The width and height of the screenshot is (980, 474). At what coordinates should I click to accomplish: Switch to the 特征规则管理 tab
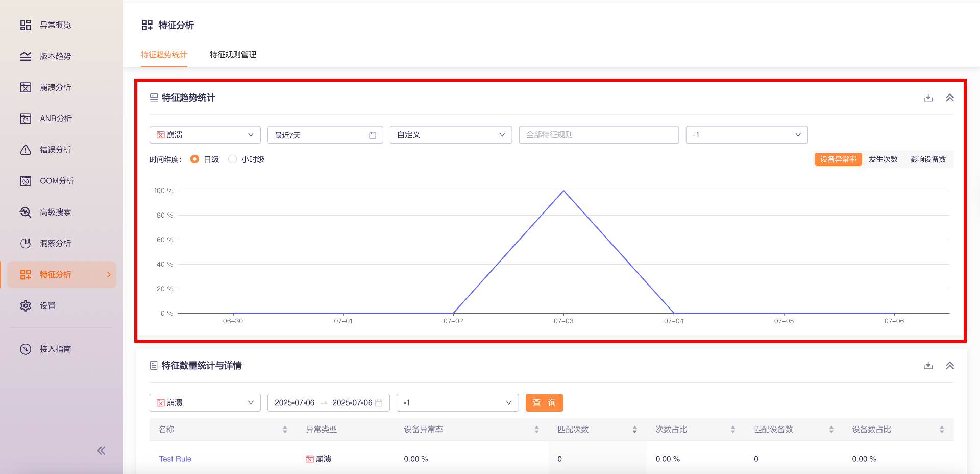[233, 55]
